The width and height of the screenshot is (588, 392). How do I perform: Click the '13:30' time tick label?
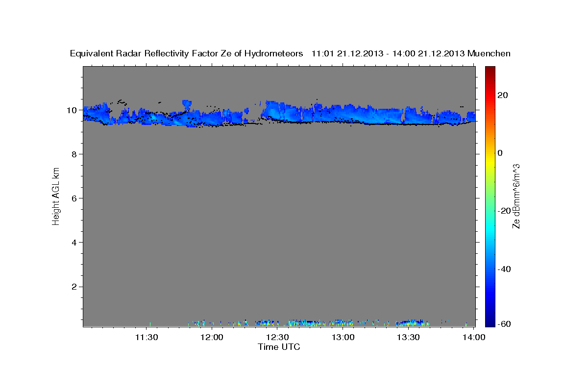pos(408,337)
